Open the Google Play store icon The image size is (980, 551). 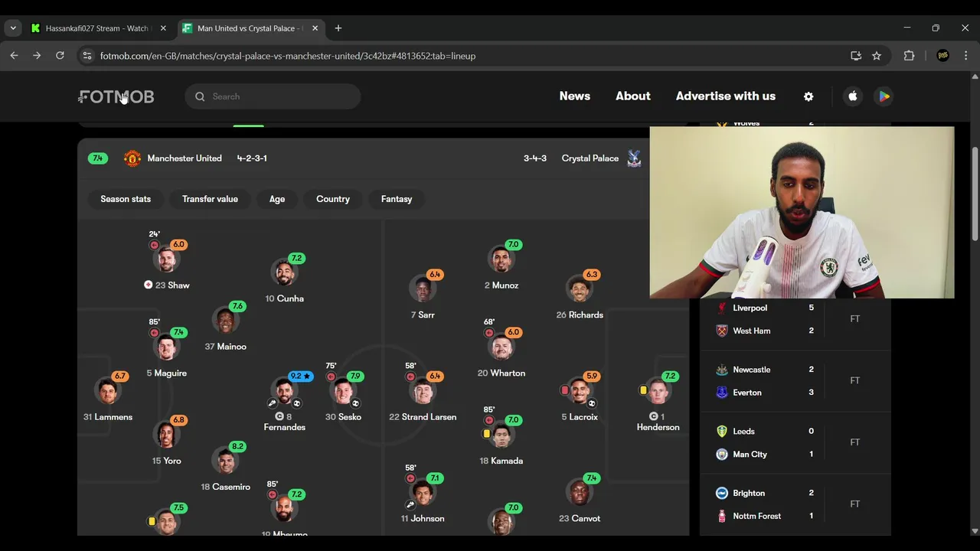pos(884,96)
